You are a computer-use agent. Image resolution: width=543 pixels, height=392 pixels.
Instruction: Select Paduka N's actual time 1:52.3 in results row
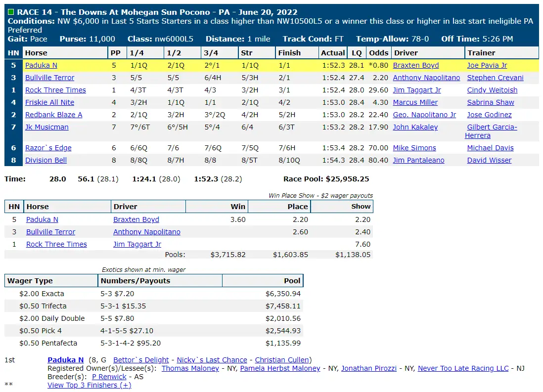click(333, 65)
